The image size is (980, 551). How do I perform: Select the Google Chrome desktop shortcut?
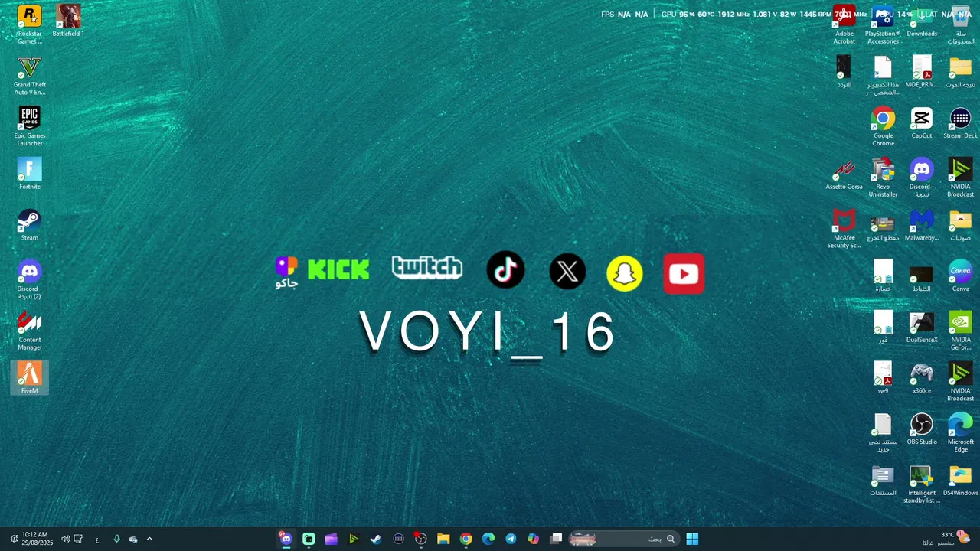pyautogui.click(x=883, y=126)
